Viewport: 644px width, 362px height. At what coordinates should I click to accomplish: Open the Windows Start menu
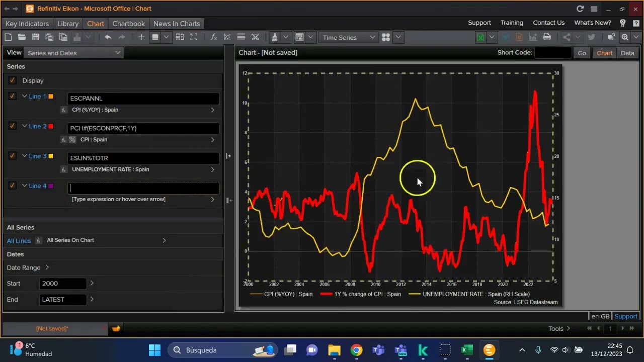(x=154, y=350)
